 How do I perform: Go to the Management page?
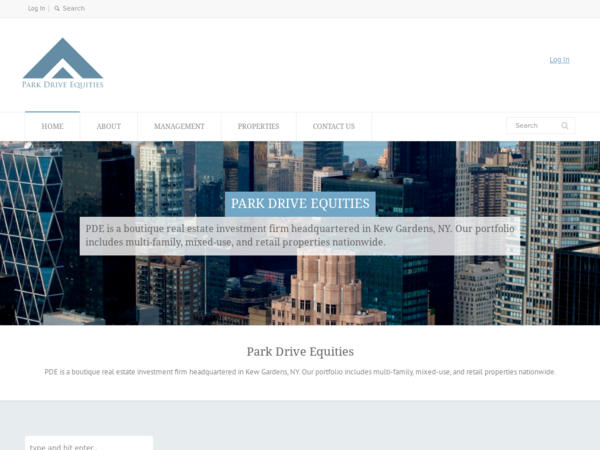tap(179, 126)
